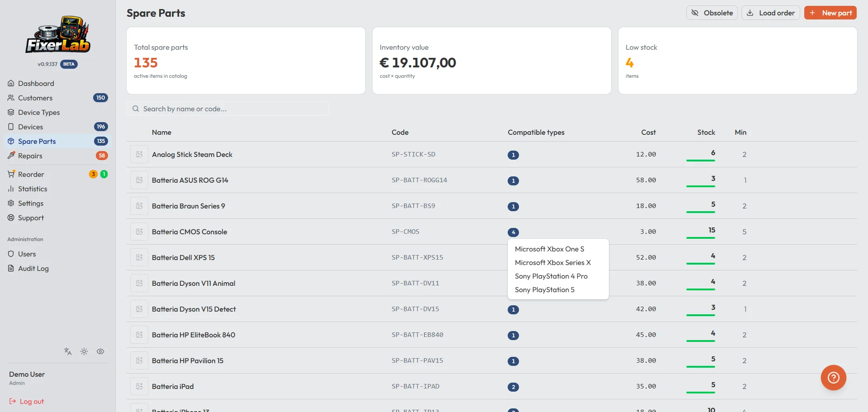Click image placeholder for Batteria HP Pavilion 15

pos(139,360)
